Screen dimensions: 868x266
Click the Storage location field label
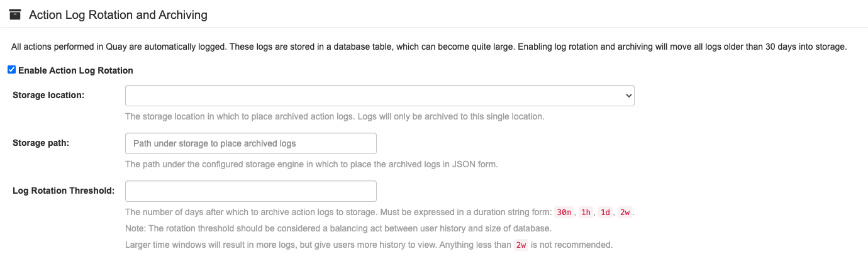pos(48,95)
